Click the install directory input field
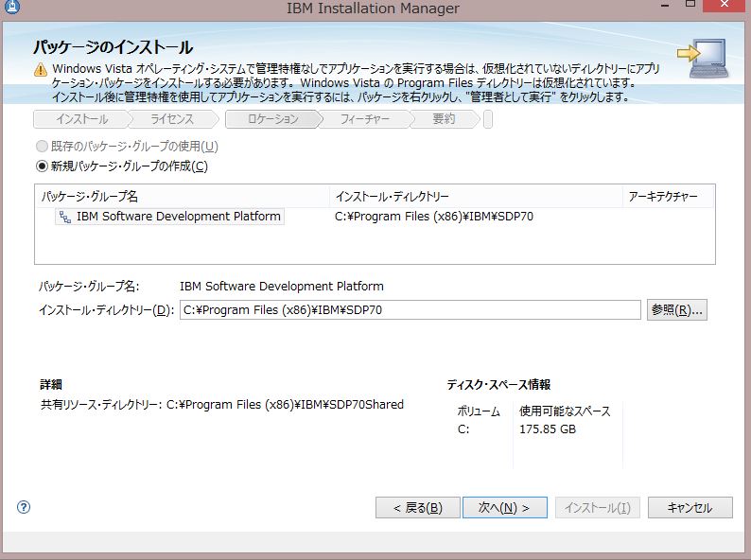Image resolution: width=751 pixels, height=560 pixels. coord(410,310)
